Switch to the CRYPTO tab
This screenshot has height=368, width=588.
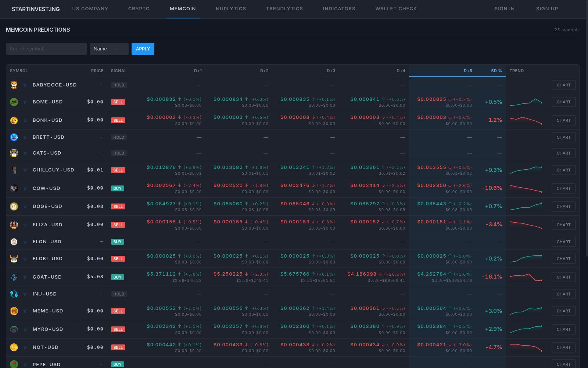pyautogui.click(x=139, y=9)
